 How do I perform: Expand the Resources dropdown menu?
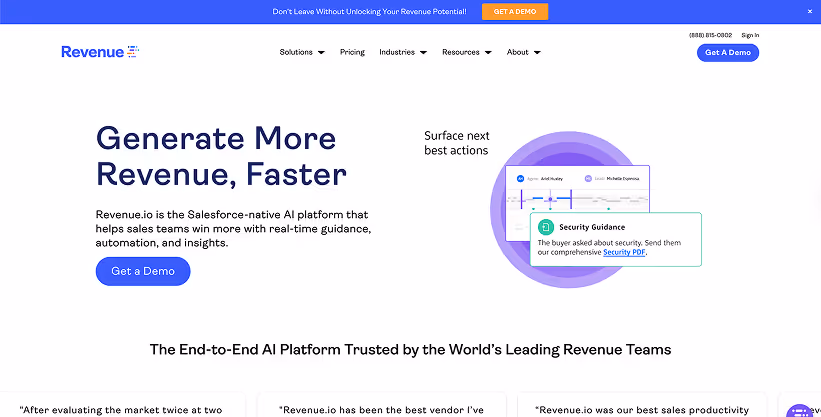pyautogui.click(x=467, y=52)
